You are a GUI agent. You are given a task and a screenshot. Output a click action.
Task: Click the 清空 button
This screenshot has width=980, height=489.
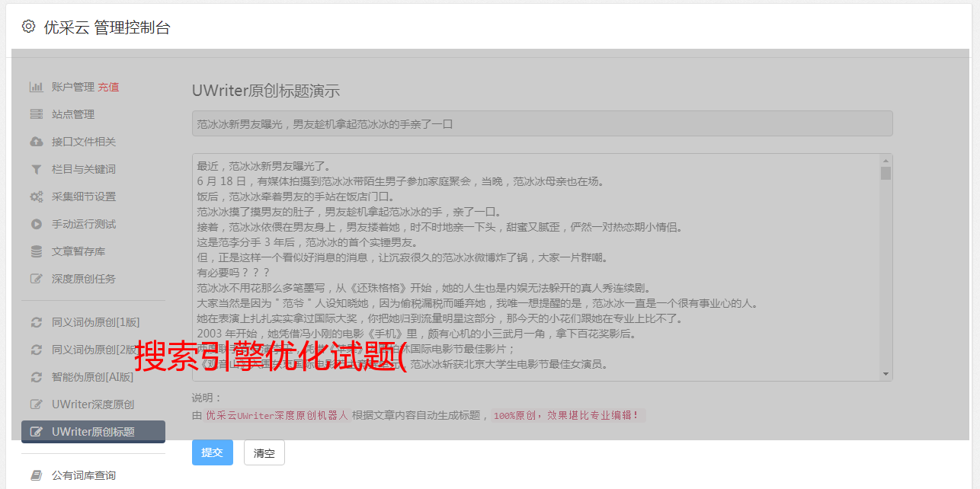264,452
